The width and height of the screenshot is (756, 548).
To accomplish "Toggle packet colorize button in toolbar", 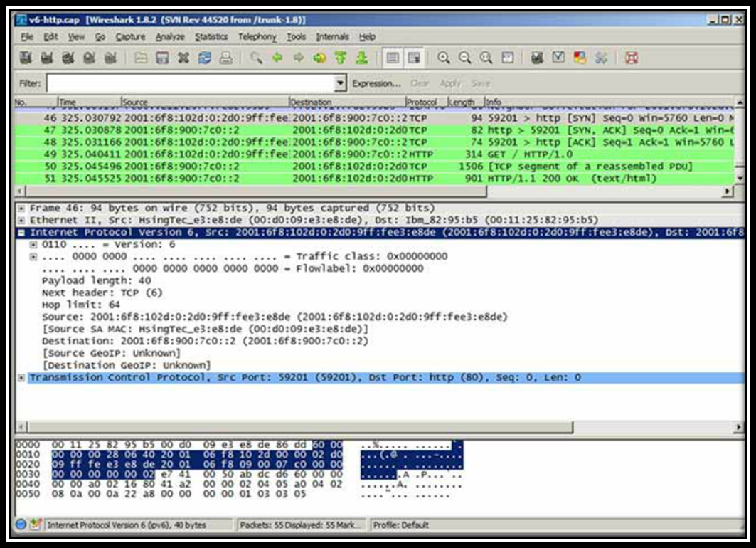I will click(392, 58).
